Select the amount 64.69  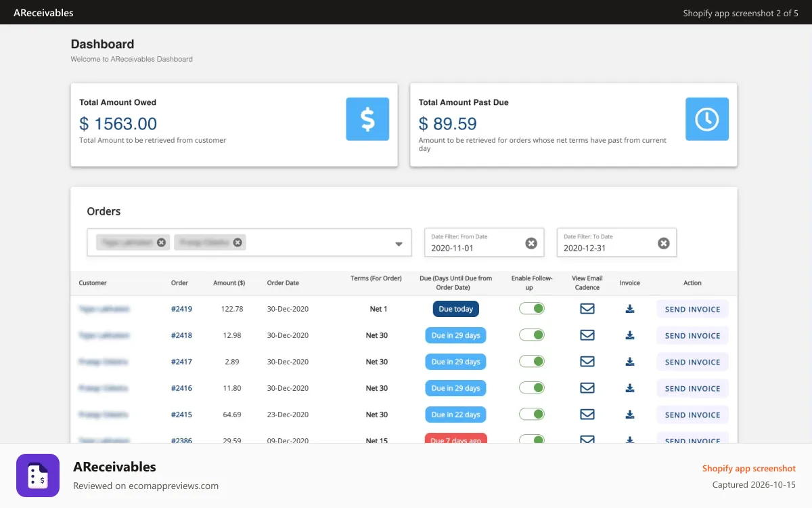232,415
